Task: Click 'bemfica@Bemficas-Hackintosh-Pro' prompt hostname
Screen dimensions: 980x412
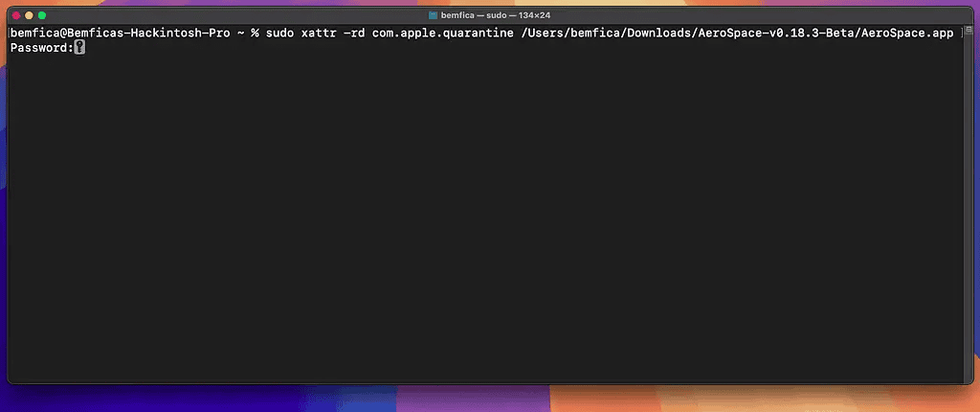Action: point(120,33)
